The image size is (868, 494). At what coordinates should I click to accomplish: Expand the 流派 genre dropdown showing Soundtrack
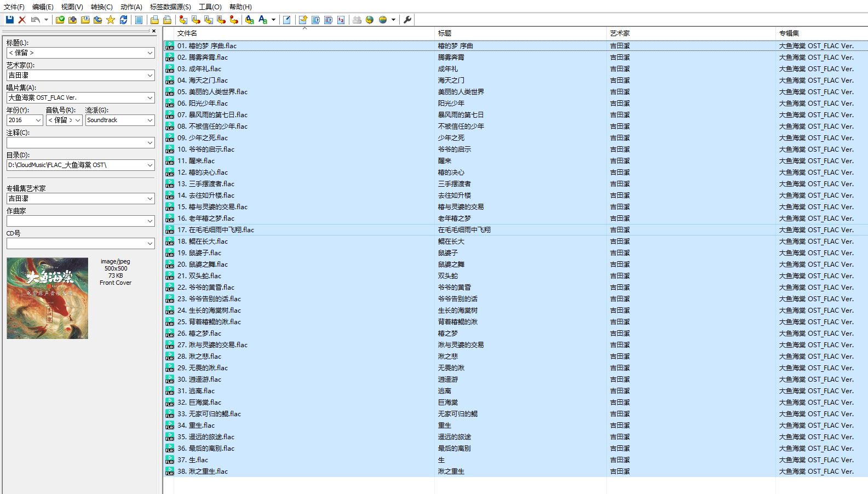[x=150, y=120]
